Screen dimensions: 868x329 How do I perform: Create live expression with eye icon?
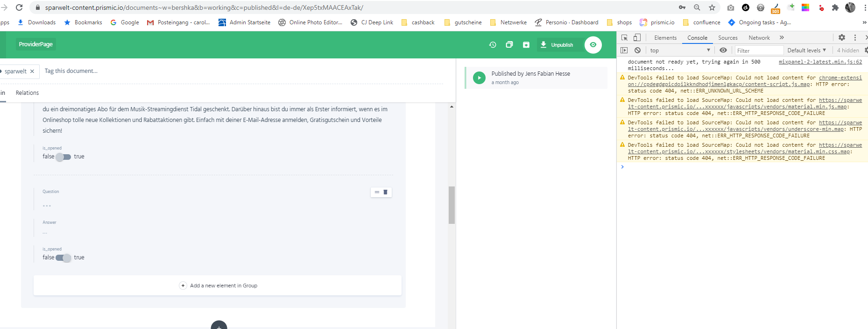click(x=723, y=50)
